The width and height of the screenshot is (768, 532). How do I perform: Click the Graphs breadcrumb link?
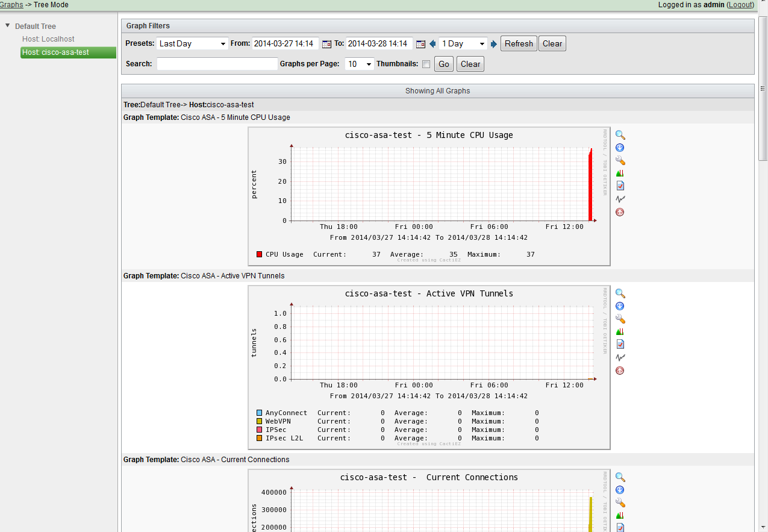pos(11,5)
